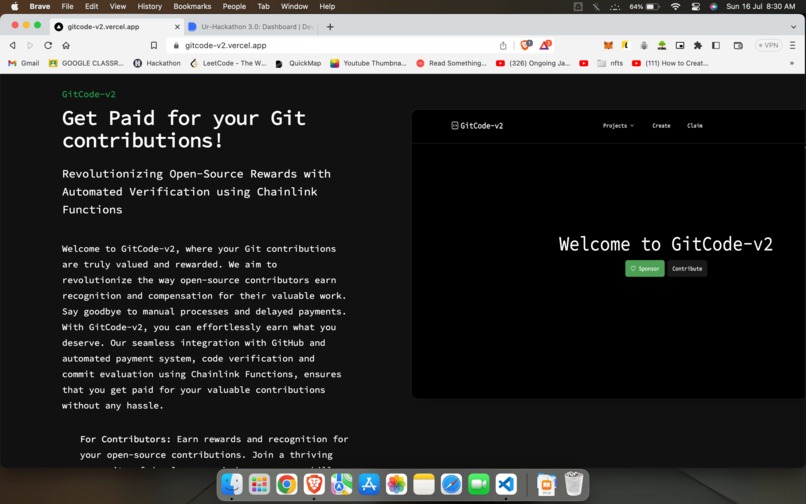Open the Read Something... bookmark
Viewport: 806px width, 504px height.
(451, 63)
